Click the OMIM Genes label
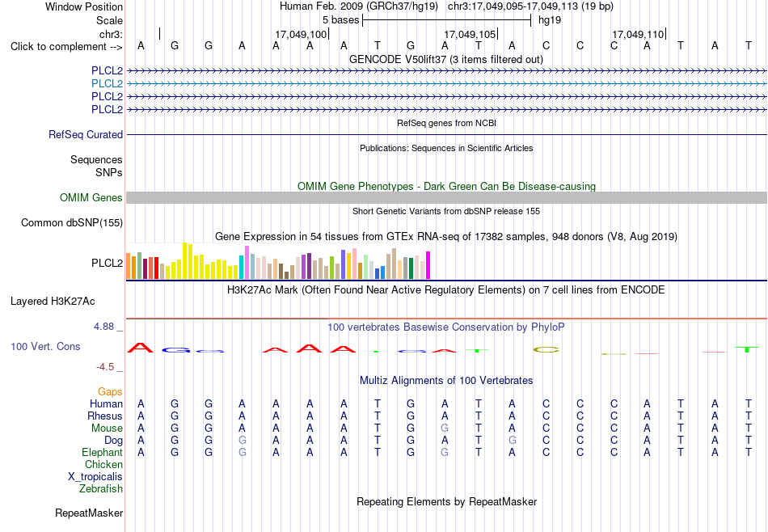This screenshot has width=768, height=532. click(91, 197)
